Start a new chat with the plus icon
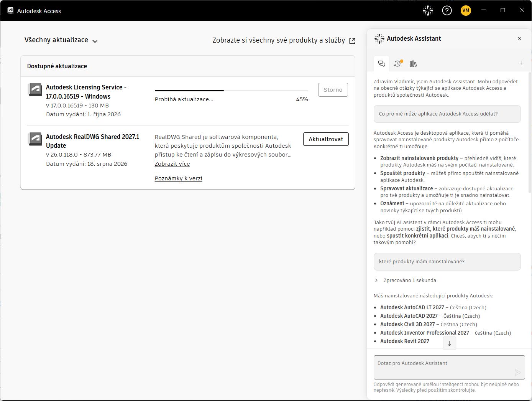 point(522,63)
